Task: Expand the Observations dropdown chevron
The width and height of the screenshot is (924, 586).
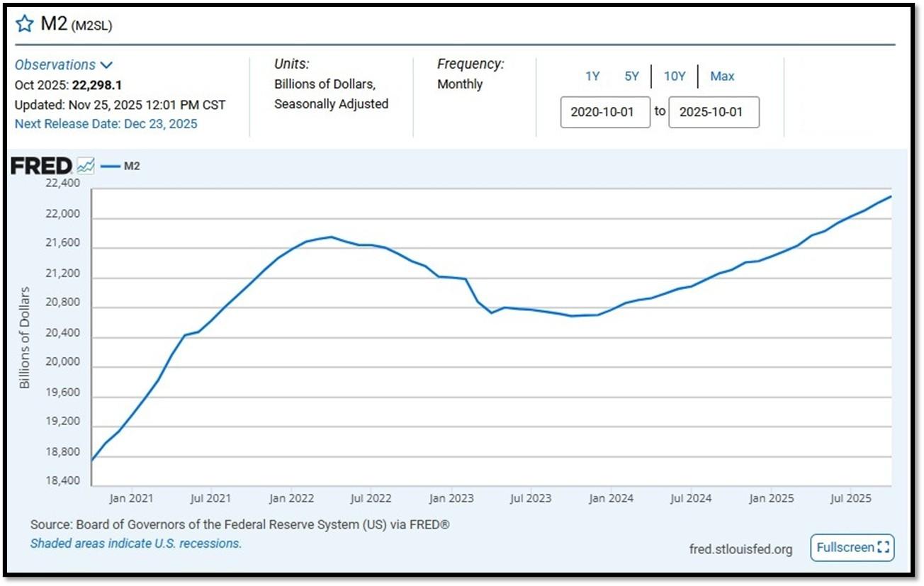Action: click(x=106, y=65)
